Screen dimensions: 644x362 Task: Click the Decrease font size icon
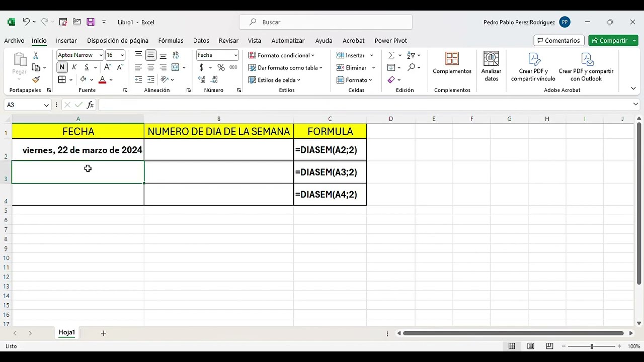tap(120, 67)
